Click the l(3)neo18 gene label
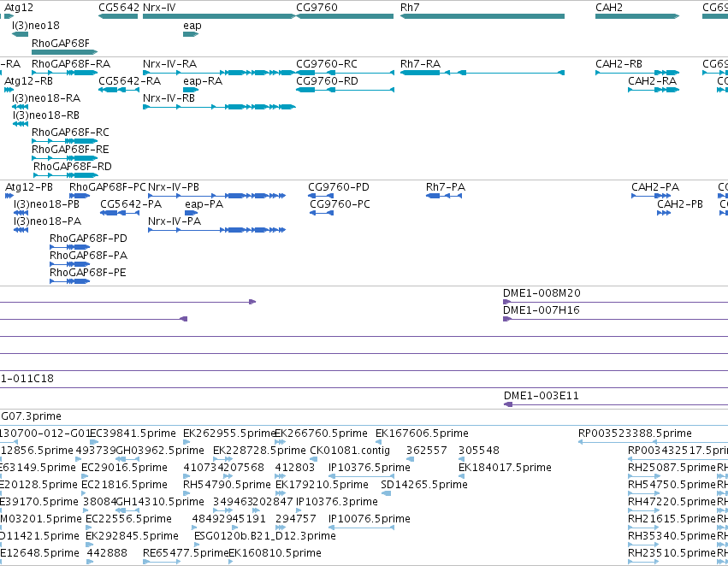Screen dimensions: 728x566 coord(36,26)
